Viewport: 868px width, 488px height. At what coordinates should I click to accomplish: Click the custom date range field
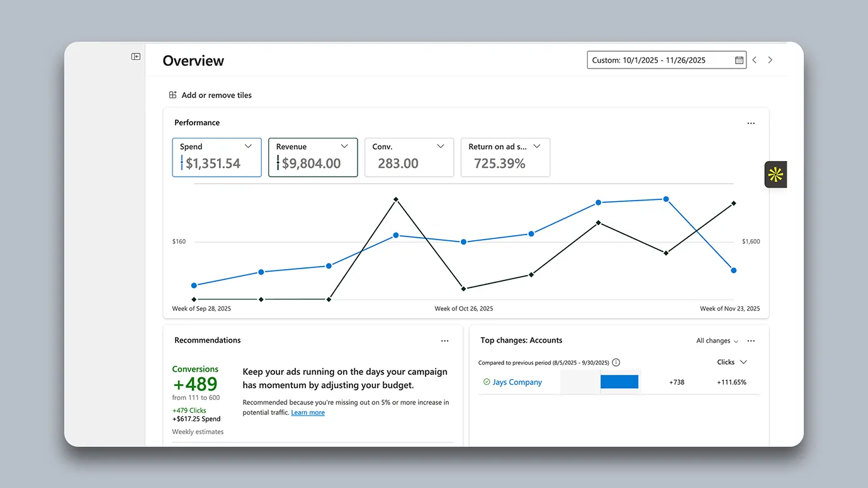tap(667, 60)
